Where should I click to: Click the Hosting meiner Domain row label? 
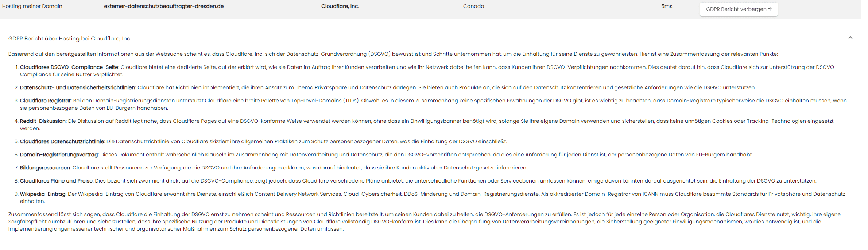32,7
